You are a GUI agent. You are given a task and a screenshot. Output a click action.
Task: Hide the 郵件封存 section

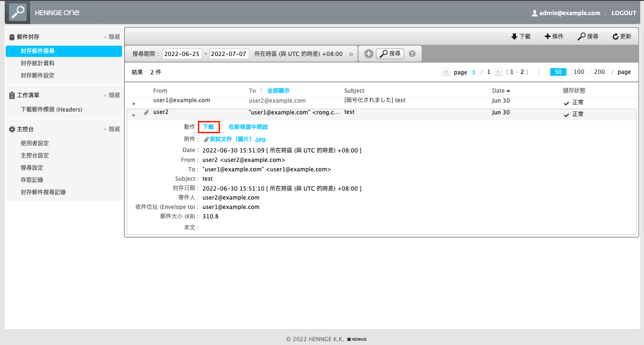(112, 37)
